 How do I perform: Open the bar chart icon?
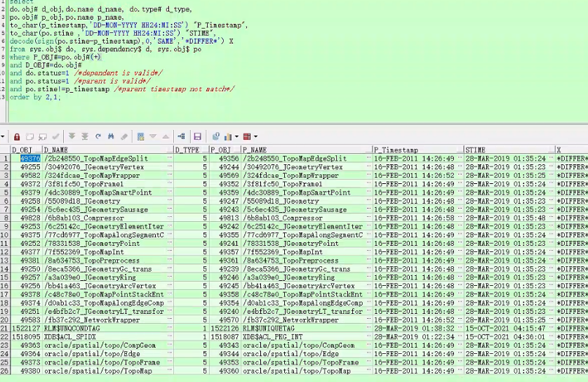pyautogui.click(x=228, y=137)
